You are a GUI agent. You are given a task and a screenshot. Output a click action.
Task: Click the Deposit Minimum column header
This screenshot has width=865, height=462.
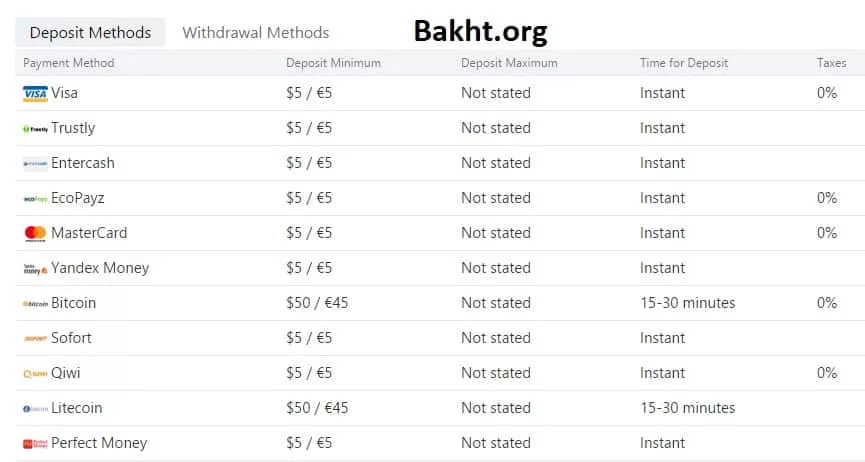pyautogui.click(x=333, y=63)
